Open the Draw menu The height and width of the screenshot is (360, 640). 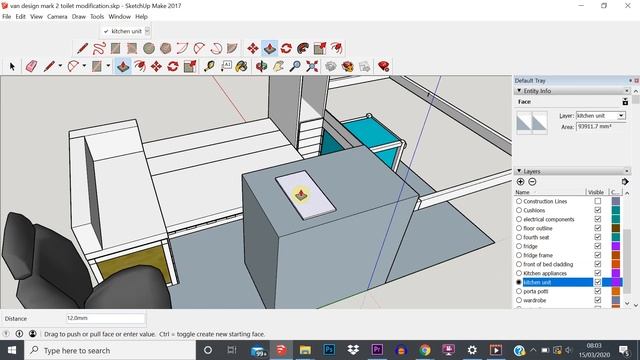coord(79,17)
